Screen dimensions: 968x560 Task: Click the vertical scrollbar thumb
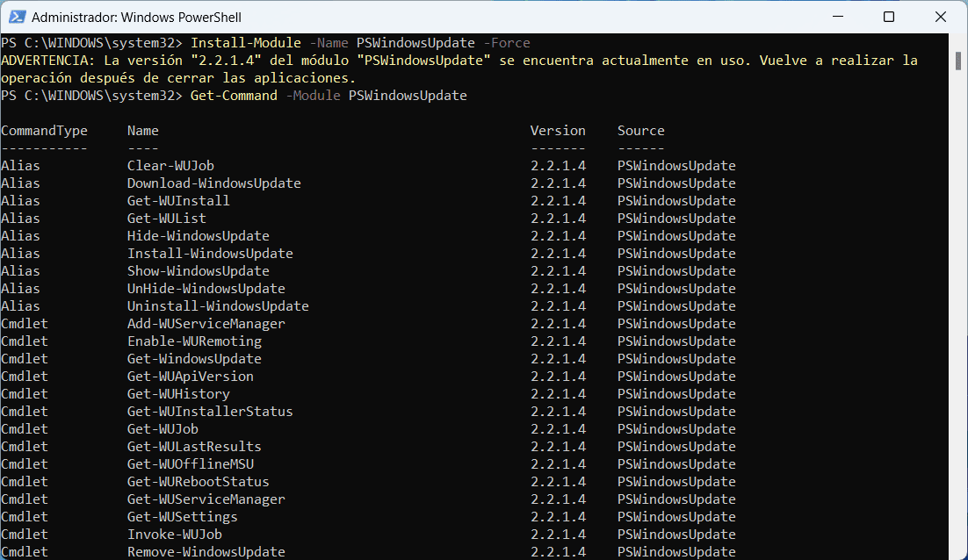click(x=958, y=61)
